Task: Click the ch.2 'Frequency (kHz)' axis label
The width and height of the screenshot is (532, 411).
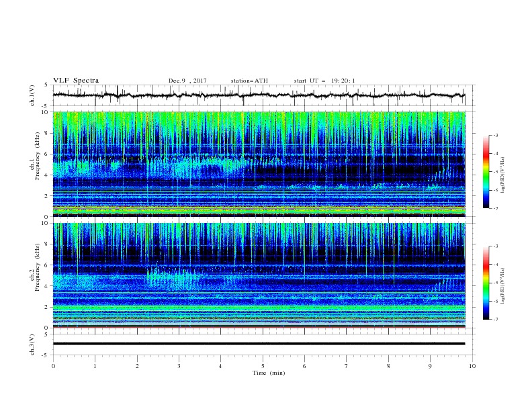Action: pyautogui.click(x=38, y=267)
